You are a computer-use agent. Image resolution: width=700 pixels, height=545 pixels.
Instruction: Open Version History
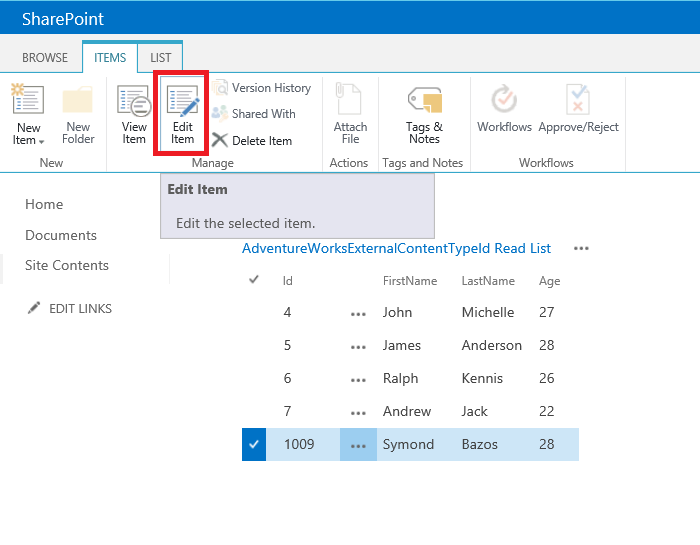[x=262, y=88]
